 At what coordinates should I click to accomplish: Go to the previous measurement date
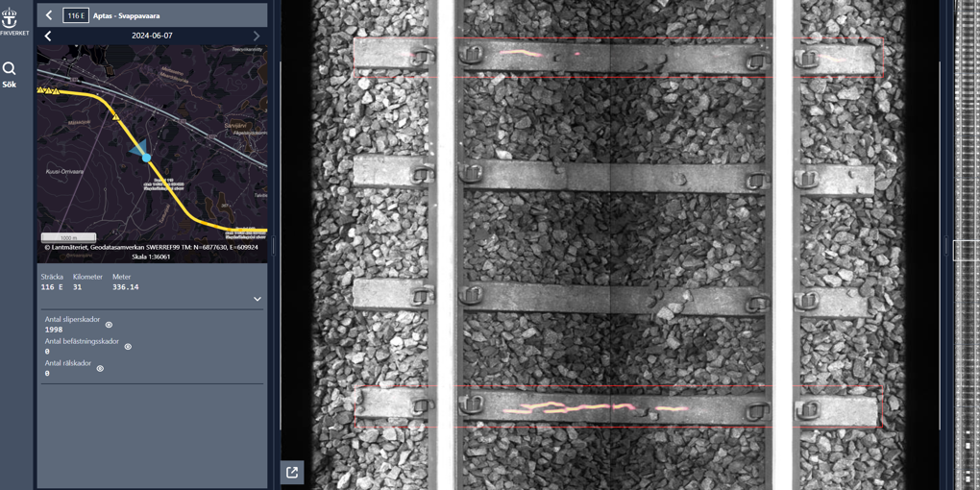click(x=48, y=37)
